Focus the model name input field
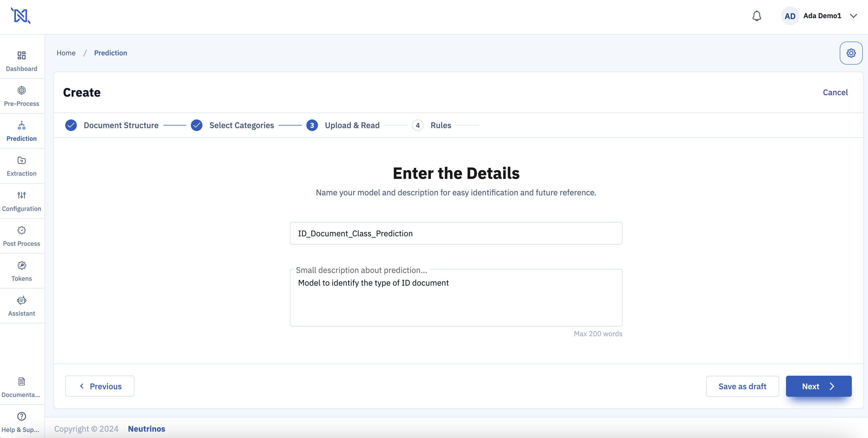This screenshot has height=438, width=868. [456, 233]
